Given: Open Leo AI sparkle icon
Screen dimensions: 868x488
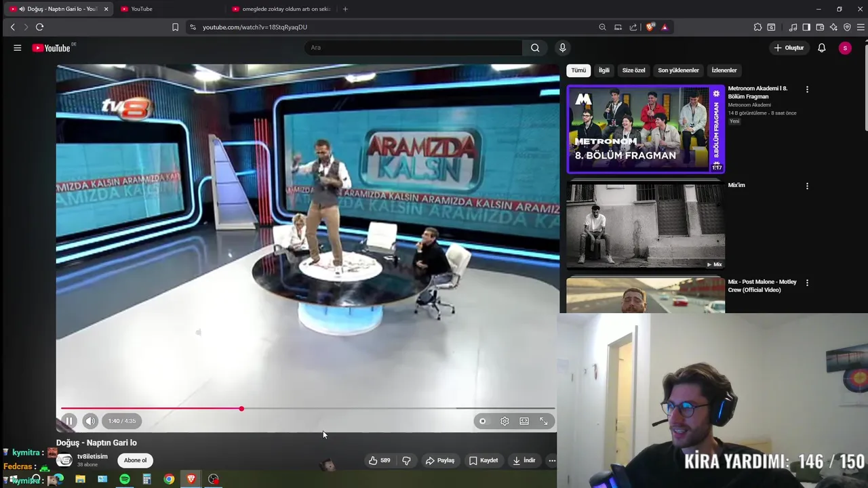Looking at the screenshot, I should click(x=833, y=27).
